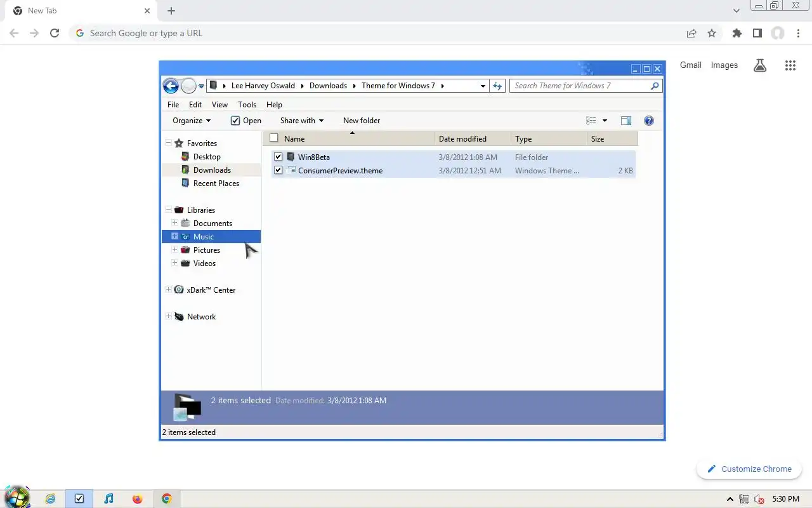Viewport: 812px width, 508px height.
Task: Open the Chrome extensions puzzle icon
Action: (737, 33)
